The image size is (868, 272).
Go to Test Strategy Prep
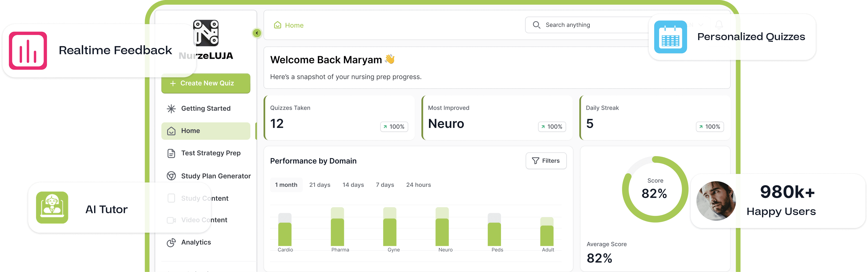tap(211, 153)
